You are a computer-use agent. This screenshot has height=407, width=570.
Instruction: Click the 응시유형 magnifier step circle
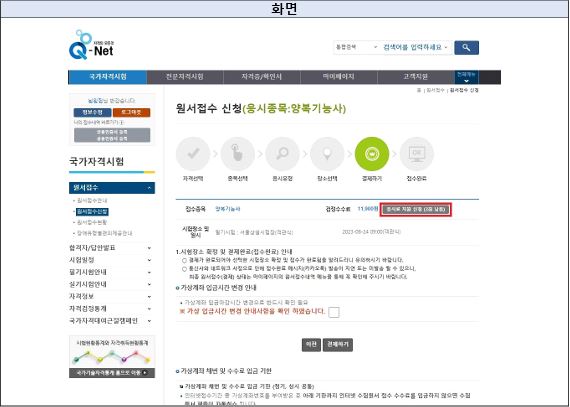tap(282, 154)
